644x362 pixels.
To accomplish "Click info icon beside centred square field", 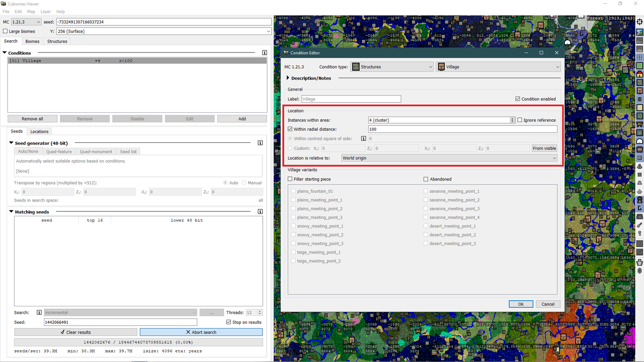I will [363, 139].
